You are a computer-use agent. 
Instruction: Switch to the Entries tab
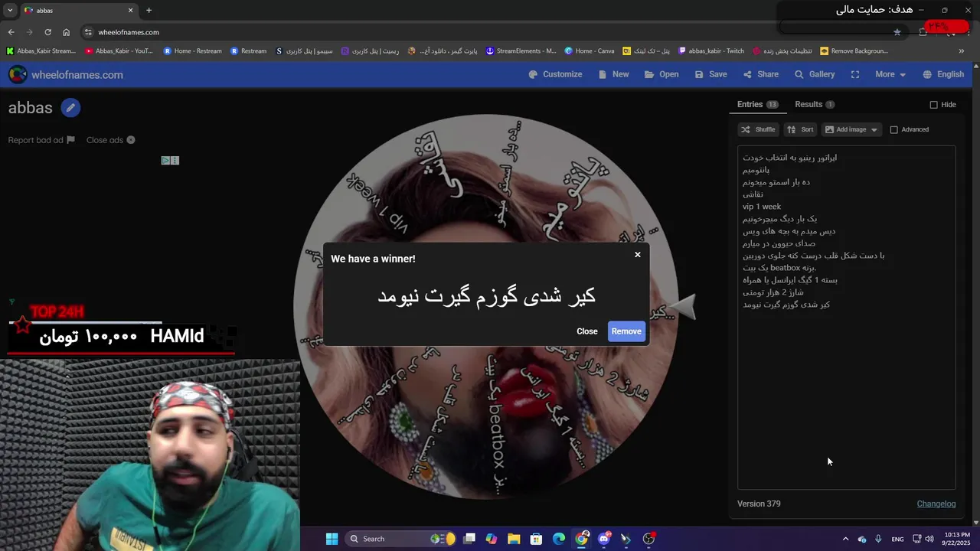(x=757, y=105)
